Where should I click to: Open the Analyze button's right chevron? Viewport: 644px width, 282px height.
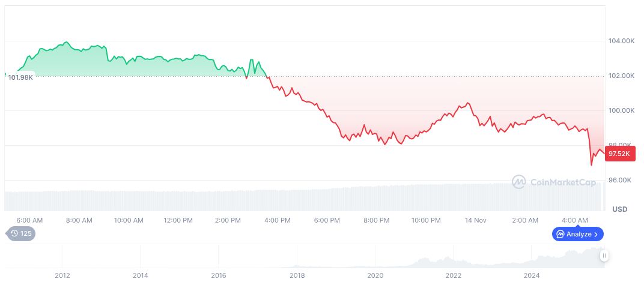pyautogui.click(x=597, y=234)
